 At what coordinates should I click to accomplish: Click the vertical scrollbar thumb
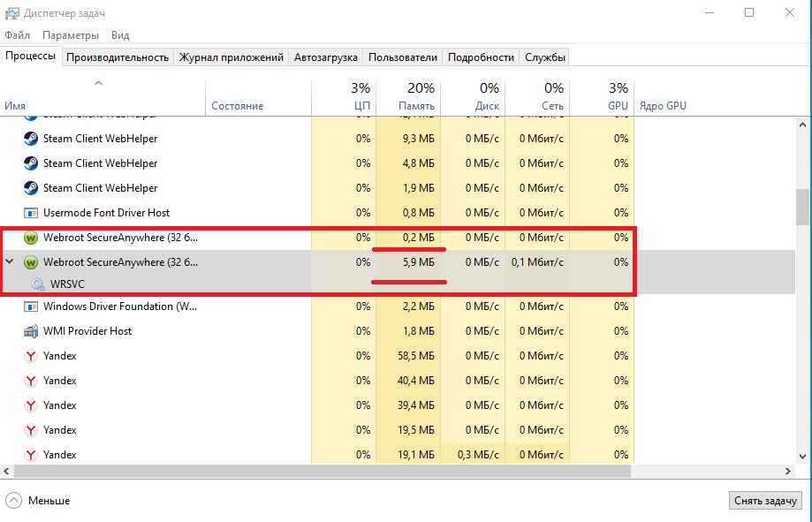point(802,208)
